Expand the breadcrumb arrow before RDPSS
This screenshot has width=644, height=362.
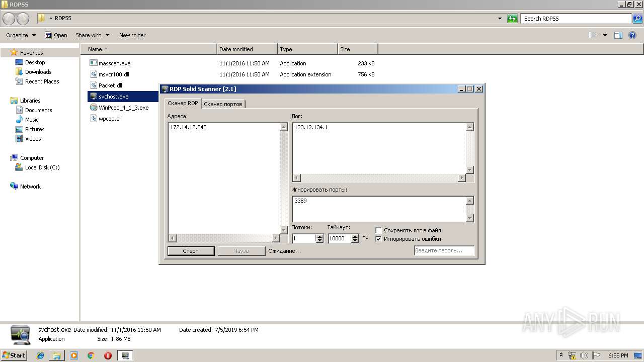(x=51, y=19)
